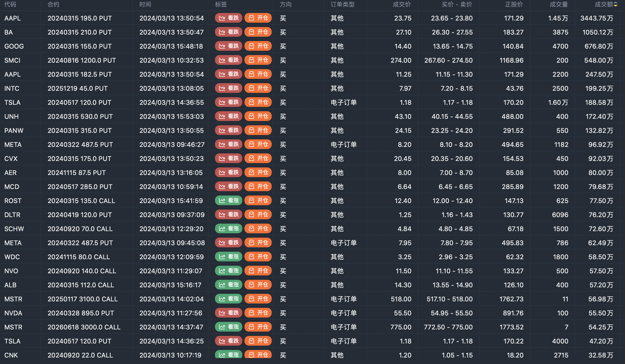
Task: Click the 看跌 tag on INTC row
Action: pos(229,88)
